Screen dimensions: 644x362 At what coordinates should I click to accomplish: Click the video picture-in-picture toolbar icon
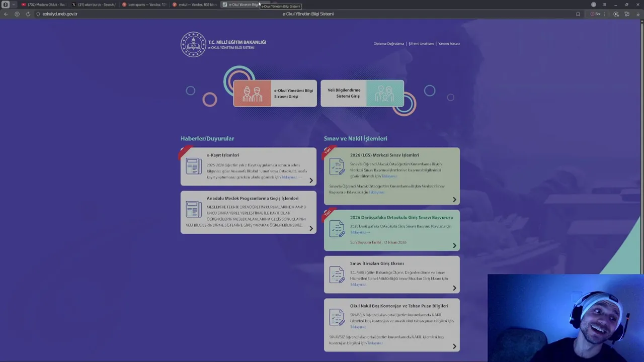pos(616,14)
